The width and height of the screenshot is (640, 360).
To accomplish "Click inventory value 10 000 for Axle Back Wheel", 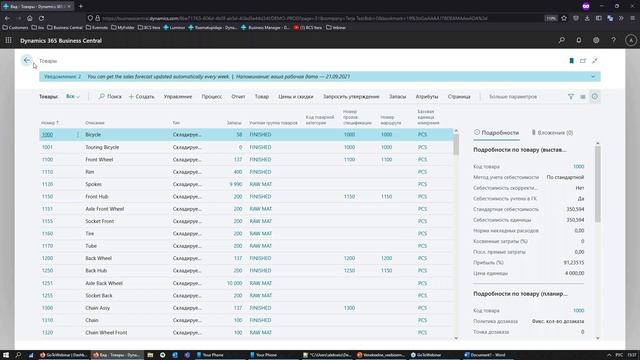I will 235,283.
